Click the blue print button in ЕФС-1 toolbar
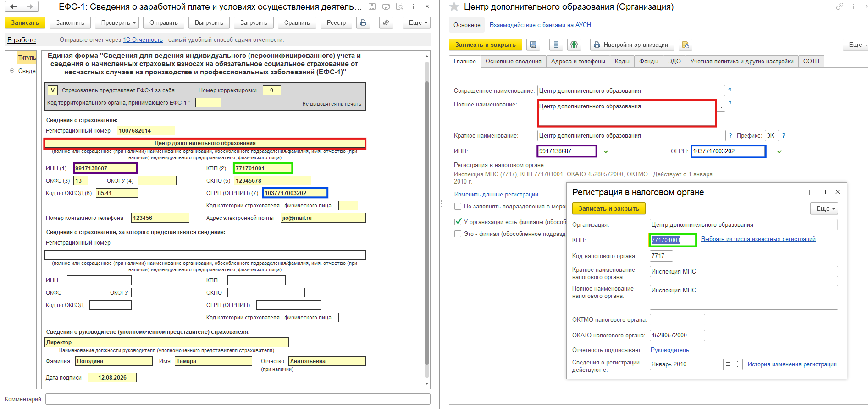This screenshot has height=409, width=868. pyautogui.click(x=363, y=22)
